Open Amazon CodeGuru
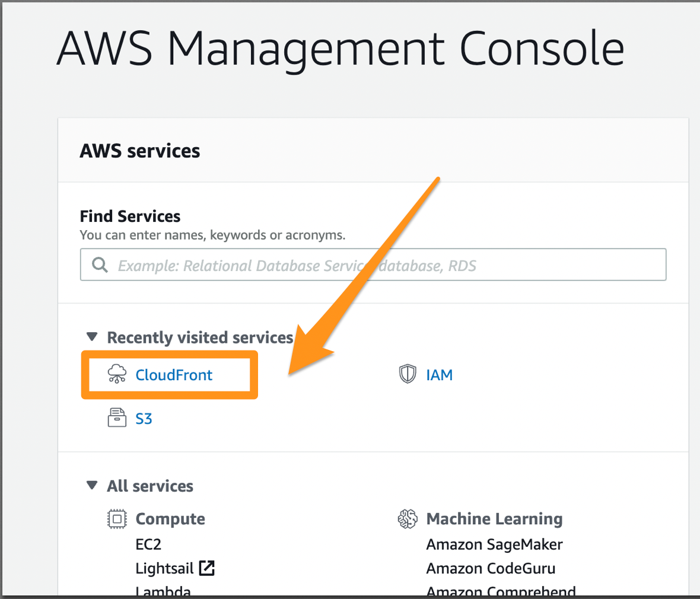 point(491,568)
